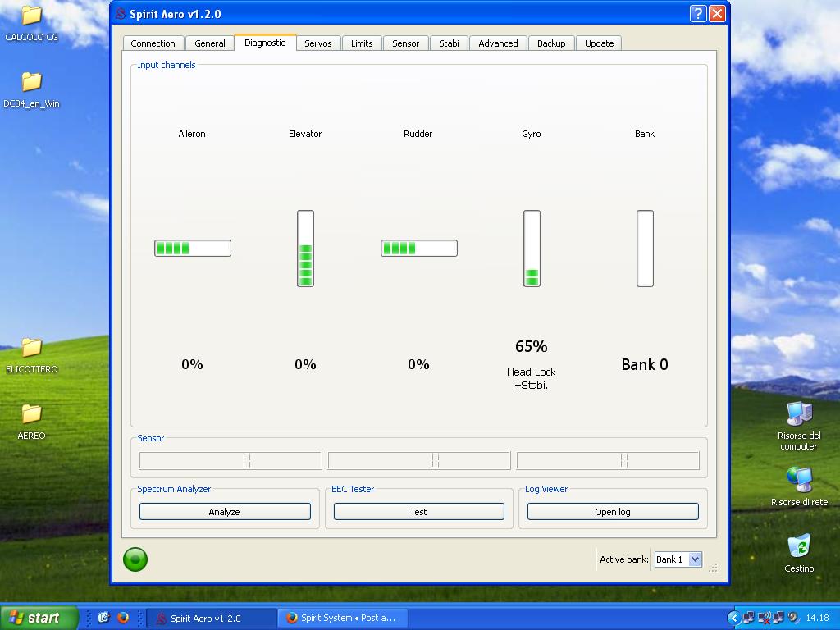Switch to the Servos tab
Viewport: 840px width, 630px height.
(x=318, y=43)
